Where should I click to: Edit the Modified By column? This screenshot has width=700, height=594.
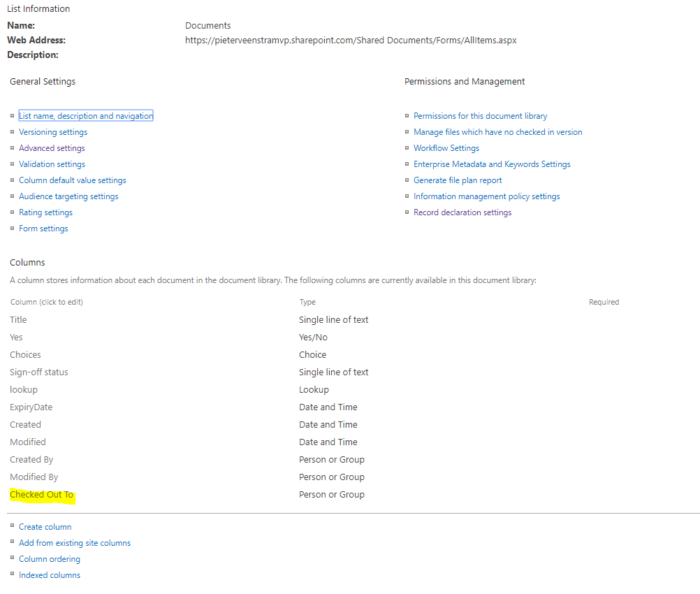coord(34,477)
